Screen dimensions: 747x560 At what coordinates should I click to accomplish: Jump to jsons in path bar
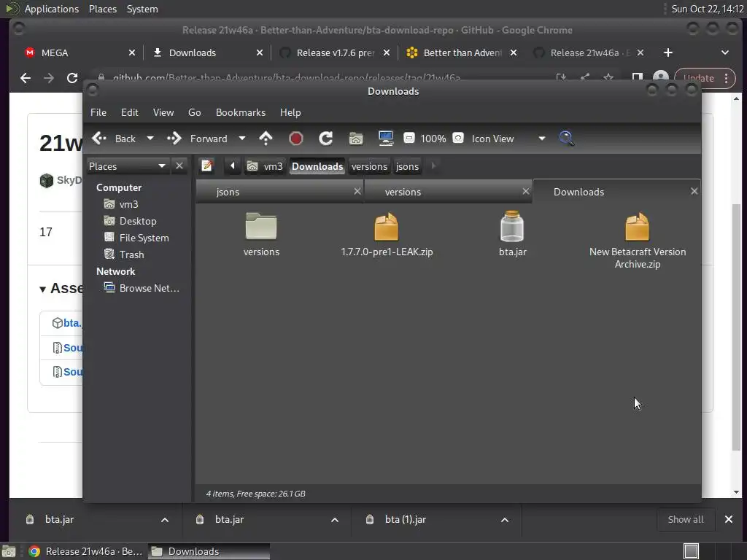pyautogui.click(x=407, y=166)
